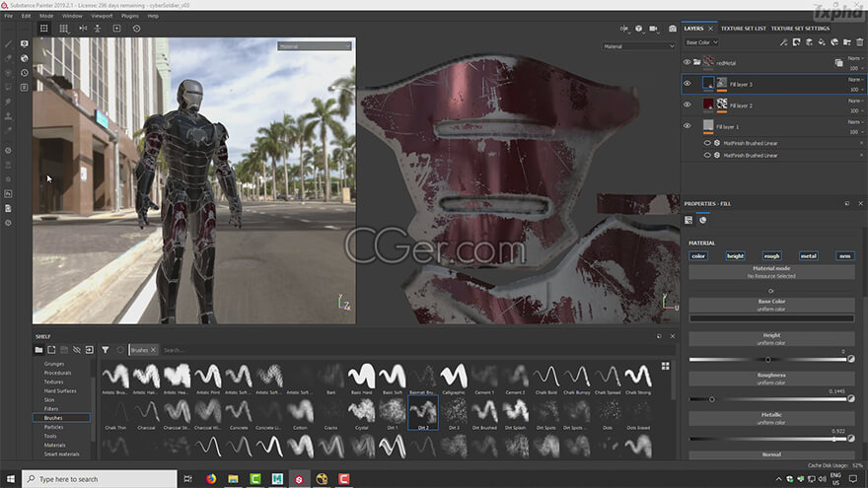Delete layer with trash can icon
The image size is (868, 488).
[860, 42]
